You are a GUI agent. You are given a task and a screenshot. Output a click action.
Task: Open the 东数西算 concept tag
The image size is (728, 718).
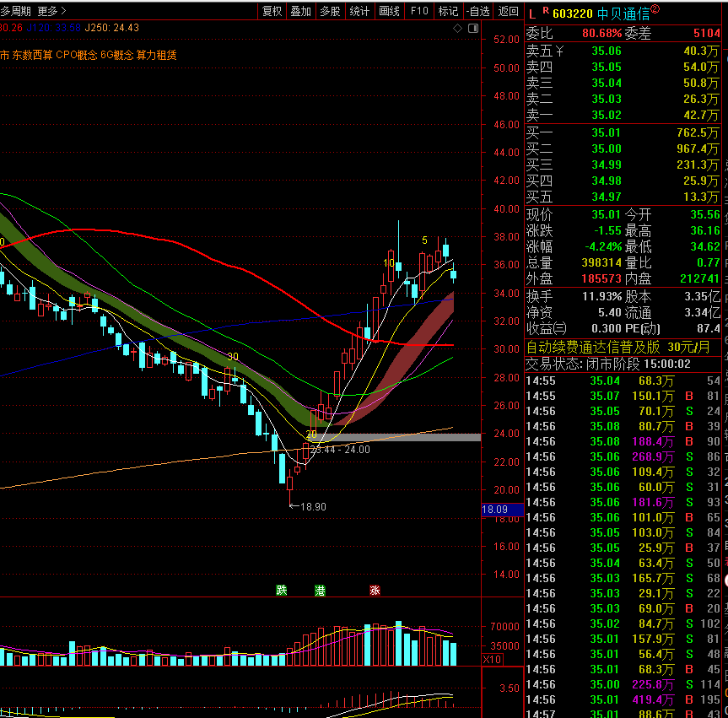pos(32,56)
